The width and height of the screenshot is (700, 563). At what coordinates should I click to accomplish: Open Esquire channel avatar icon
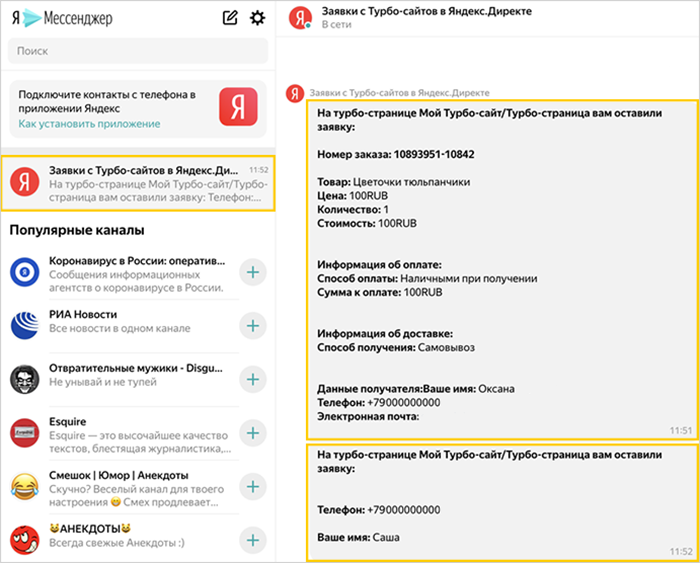pyautogui.click(x=24, y=433)
